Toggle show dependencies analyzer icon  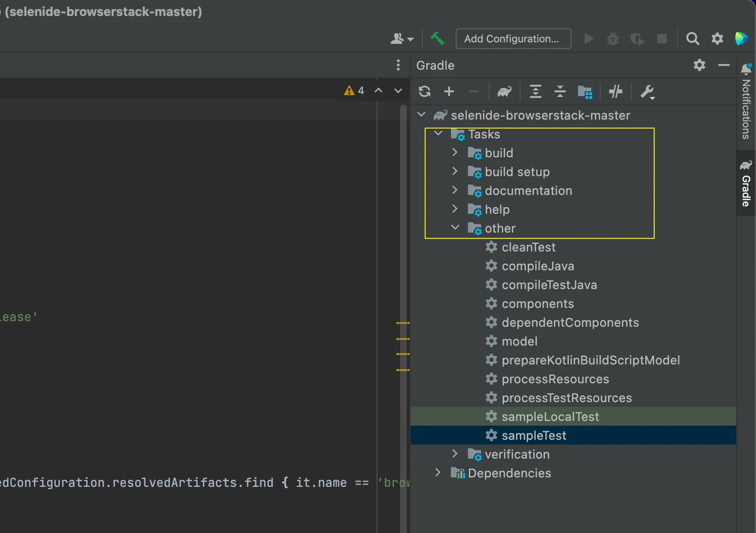[585, 92]
